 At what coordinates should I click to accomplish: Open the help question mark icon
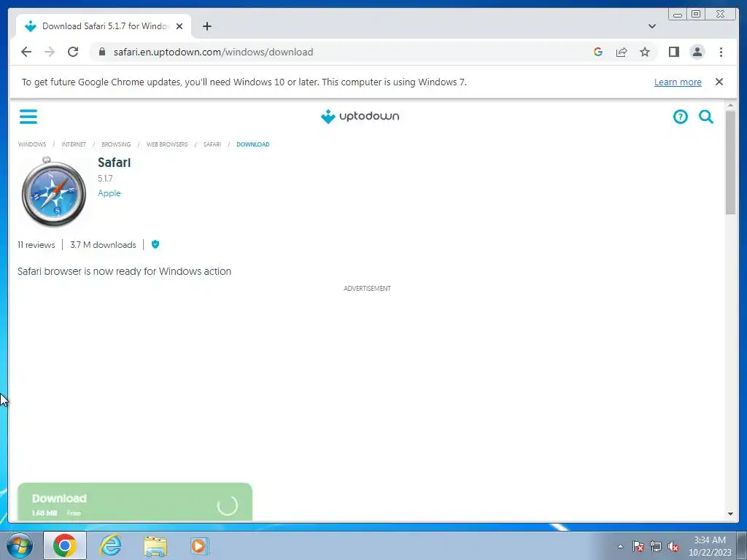[681, 116]
